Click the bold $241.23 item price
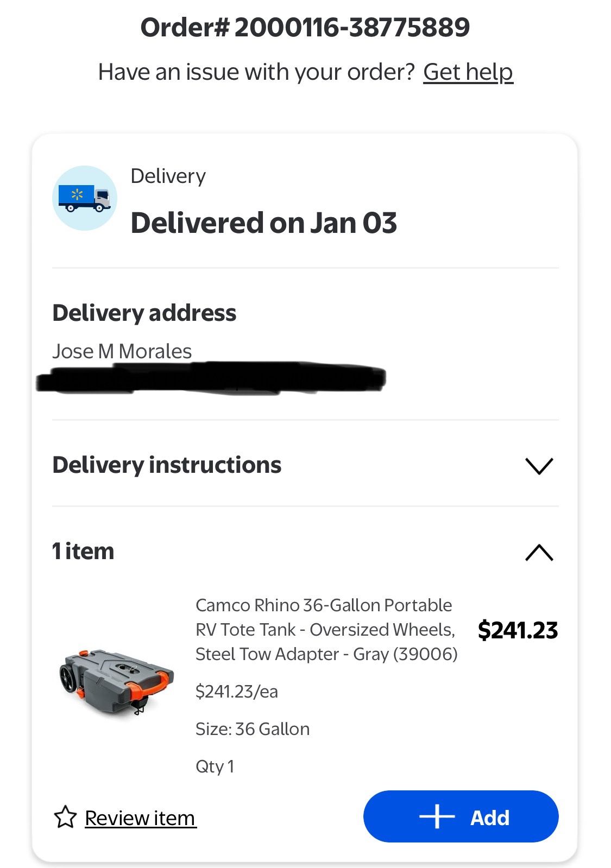Image resolution: width=611 pixels, height=868 pixels. 518,630
